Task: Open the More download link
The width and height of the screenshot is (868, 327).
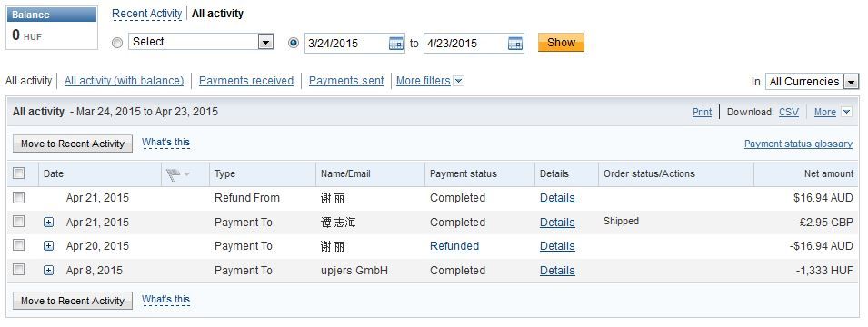Action: (824, 112)
